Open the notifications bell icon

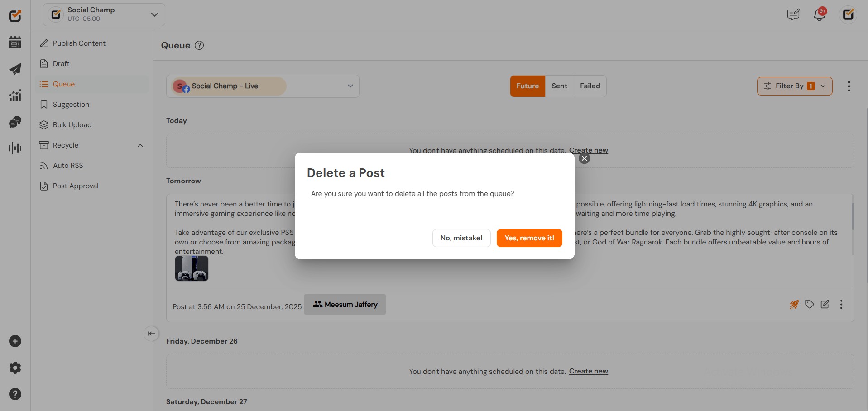819,14
